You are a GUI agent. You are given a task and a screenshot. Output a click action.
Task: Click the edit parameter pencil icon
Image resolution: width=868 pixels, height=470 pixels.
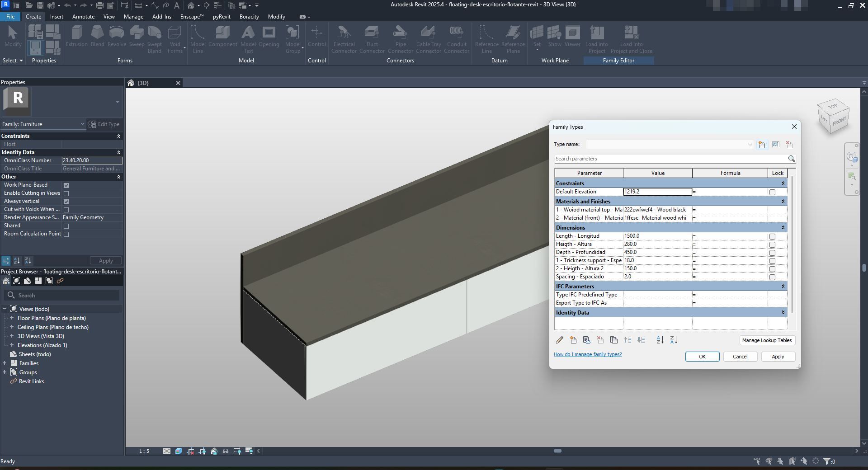[x=560, y=340]
